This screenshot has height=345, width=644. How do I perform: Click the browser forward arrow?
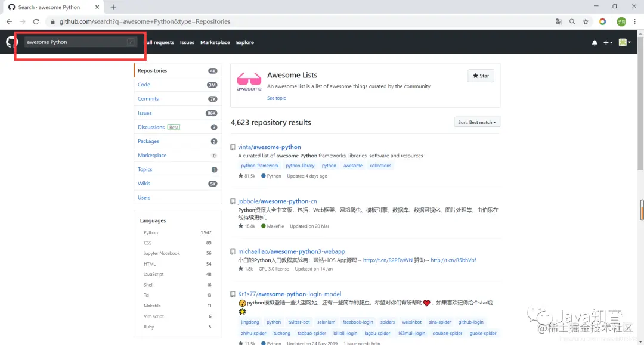23,21
